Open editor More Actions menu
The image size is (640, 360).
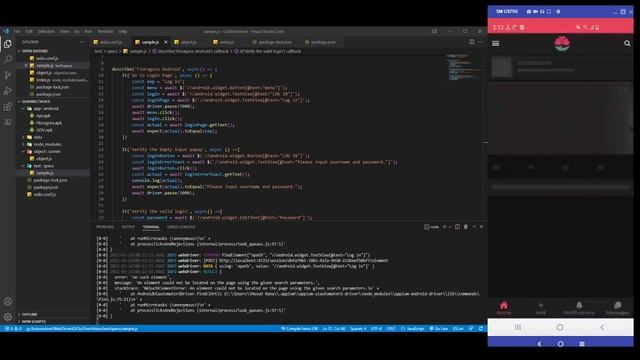click(480, 42)
